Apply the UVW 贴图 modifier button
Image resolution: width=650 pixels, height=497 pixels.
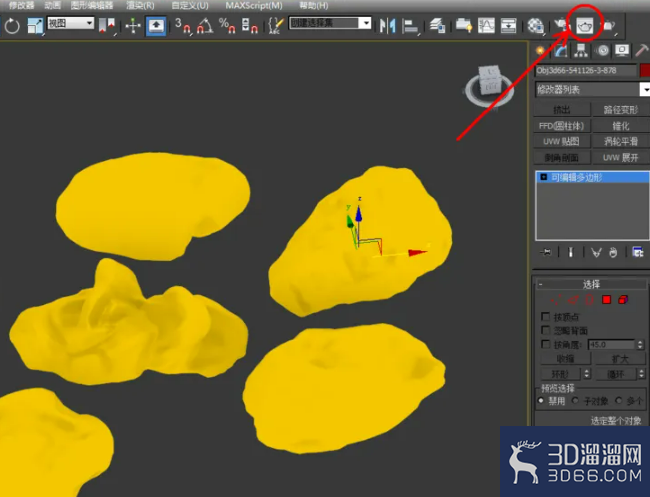pyautogui.click(x=562, y=141)
